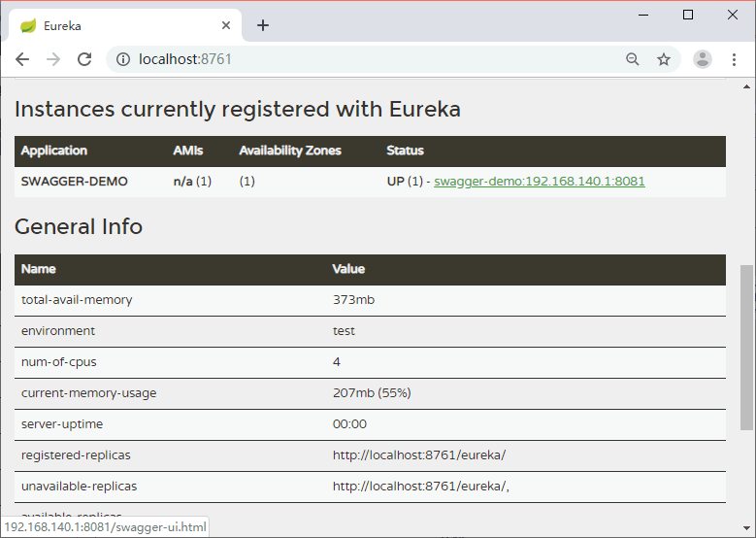Open the Chrome three-dot menu

[x=734, y=59]
